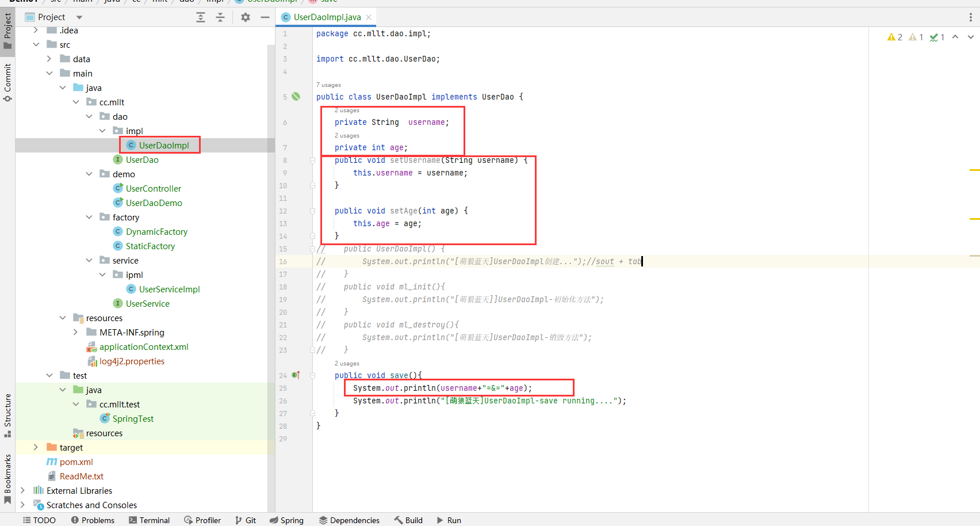This screenshot has height=526, width=980.
Task: Open the TODO tool window
Action: point(39,520)
